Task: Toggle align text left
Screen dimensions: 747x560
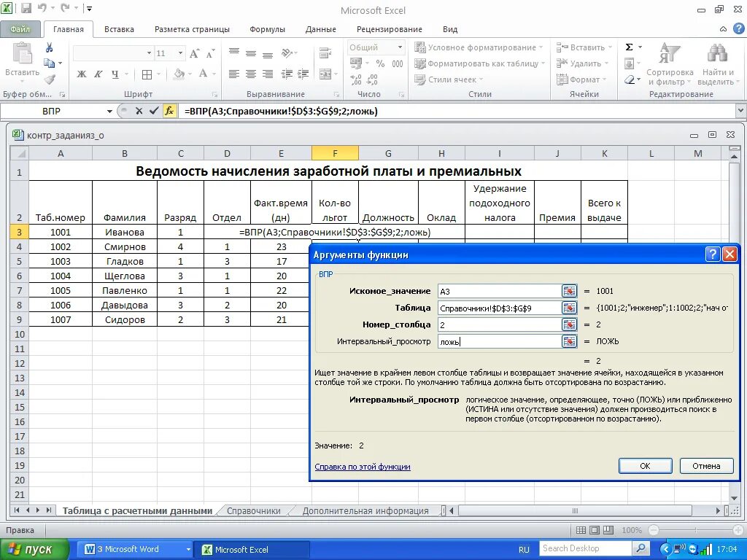Action: (234, 74)
